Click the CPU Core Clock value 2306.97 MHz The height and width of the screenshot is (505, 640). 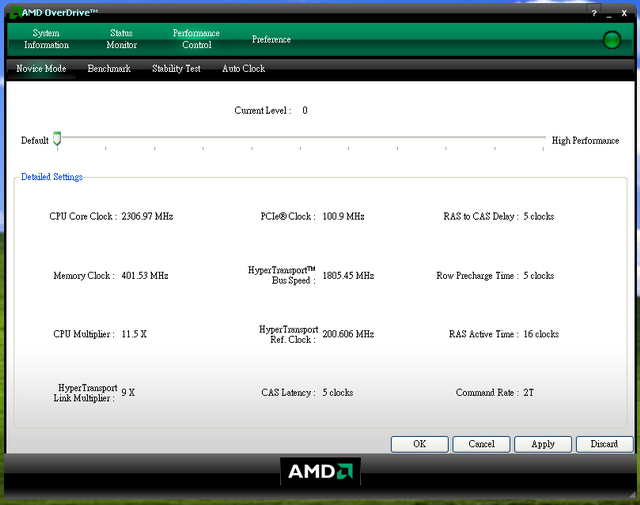tap(147, 216)
